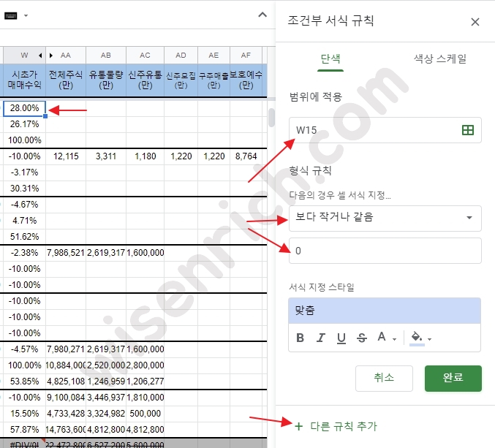Toggle underline formatting in style toolbar
The width and height of the screenshot is (495, 448).
point(341,338)
